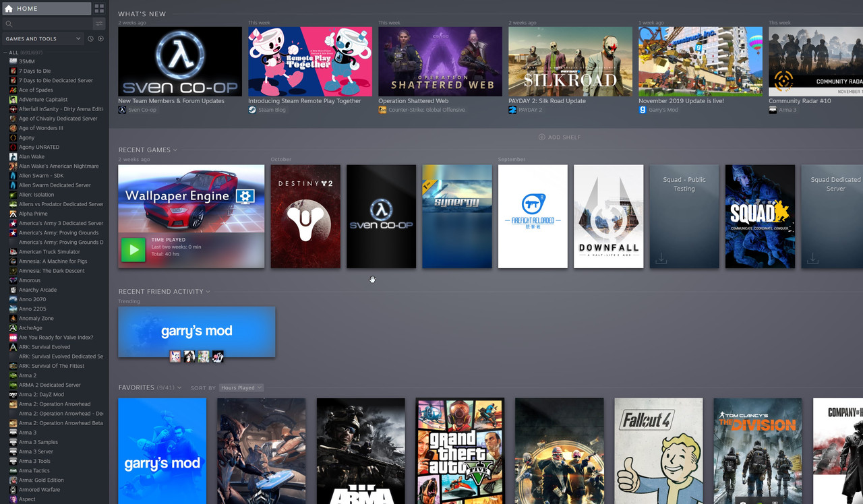Viewport: 863px width, 504px height.
Task: Select Anno 2070 icon in list
Action: [13, 299]
